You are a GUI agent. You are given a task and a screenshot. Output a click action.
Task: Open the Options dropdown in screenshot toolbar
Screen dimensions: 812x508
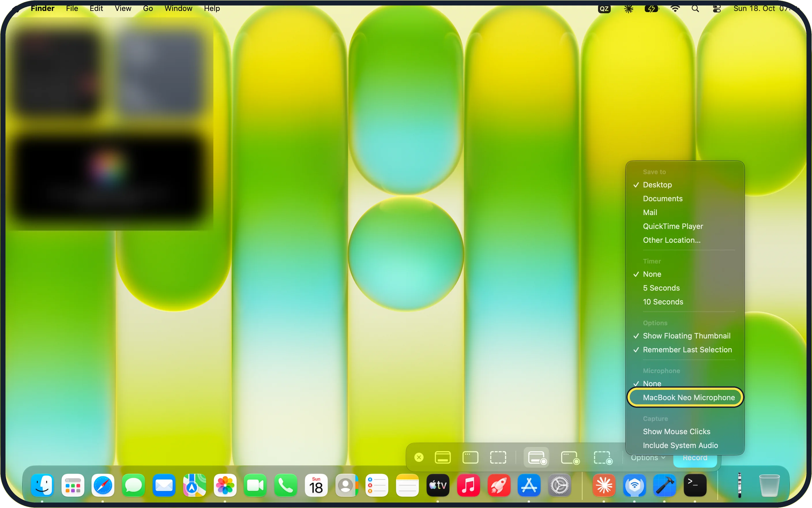coord(647,458)
